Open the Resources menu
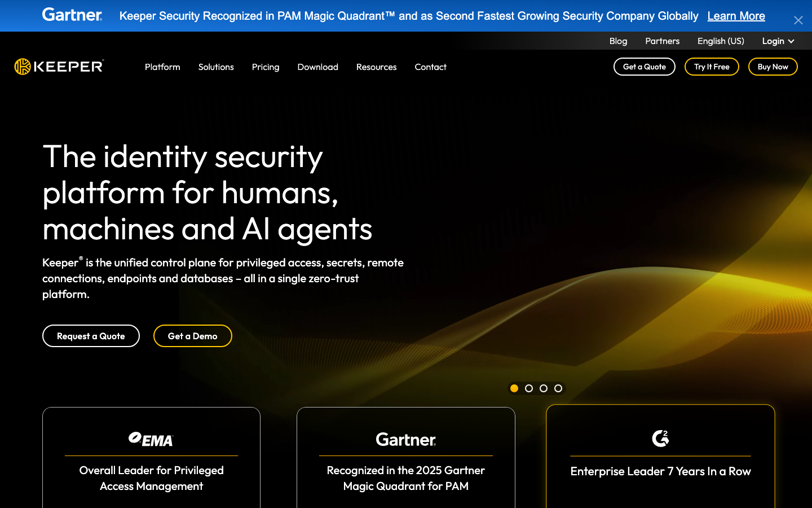Viewport: 812px width, 508px height. pos(377,67)
